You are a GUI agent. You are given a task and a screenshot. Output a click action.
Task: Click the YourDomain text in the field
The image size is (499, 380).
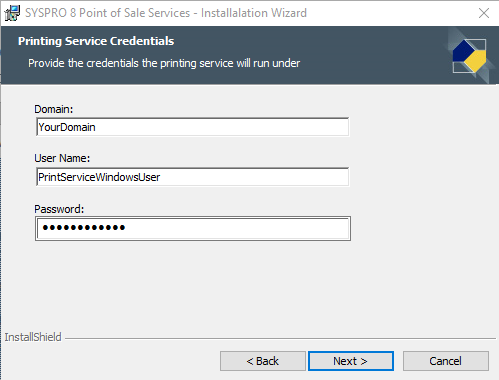click(67, 127)
